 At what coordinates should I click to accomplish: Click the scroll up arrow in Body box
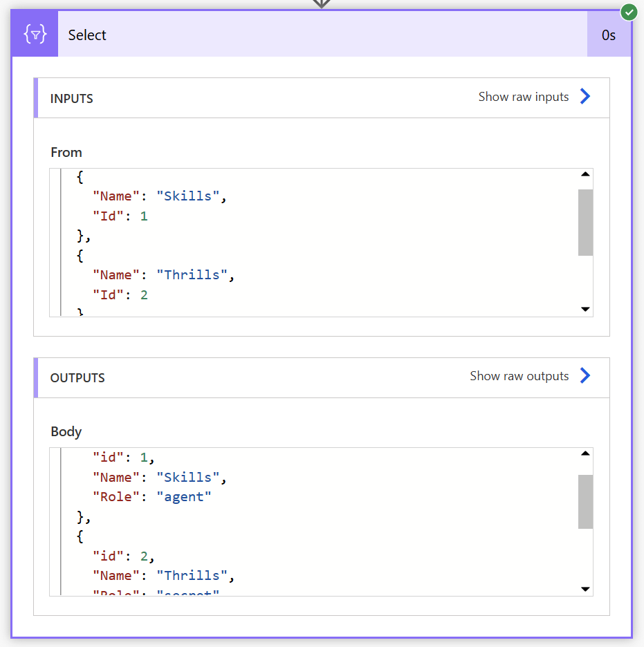click(x=585, y=454)
